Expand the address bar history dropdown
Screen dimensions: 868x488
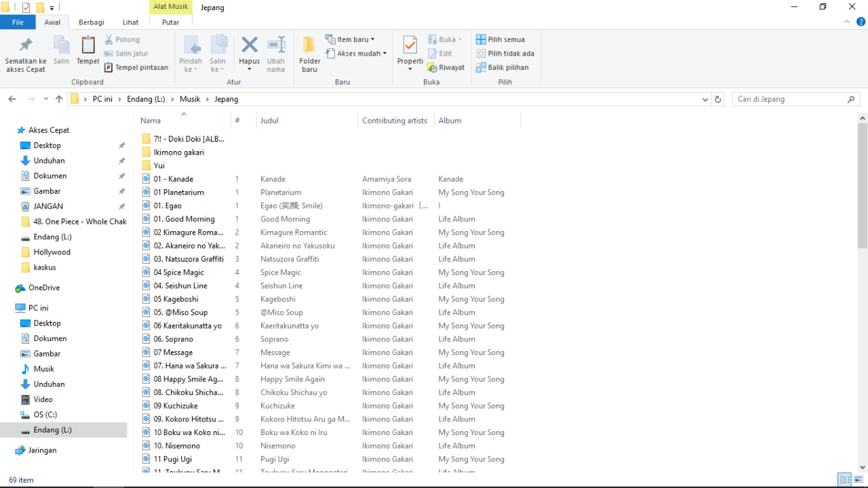tap(705, 99)
